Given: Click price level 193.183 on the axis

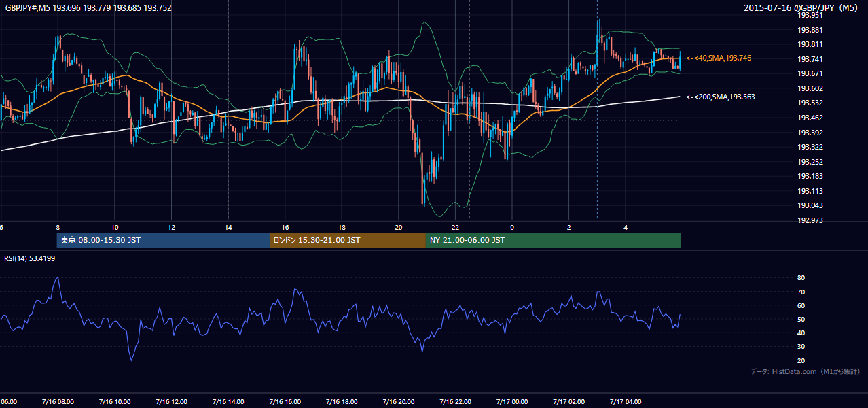Looking at the screenshot, I should click(810, 177).
